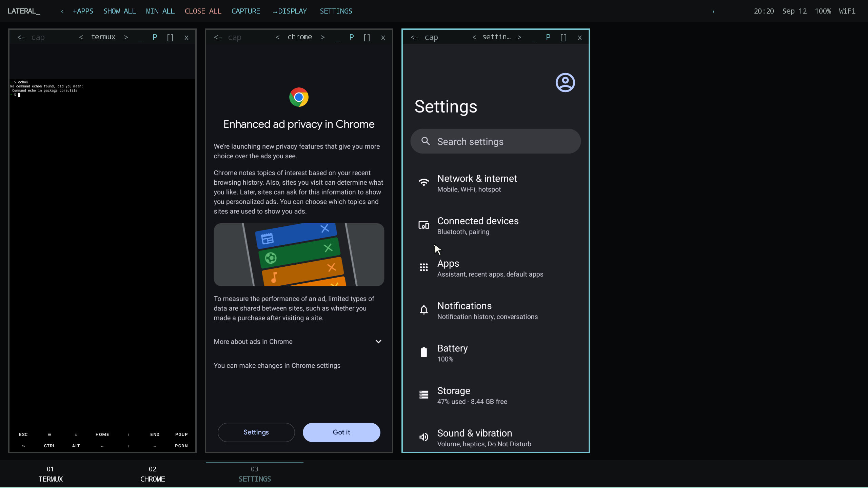868x488 pixels.
Task: Tap the up arrow key in Termux
Action: point(129,434)
